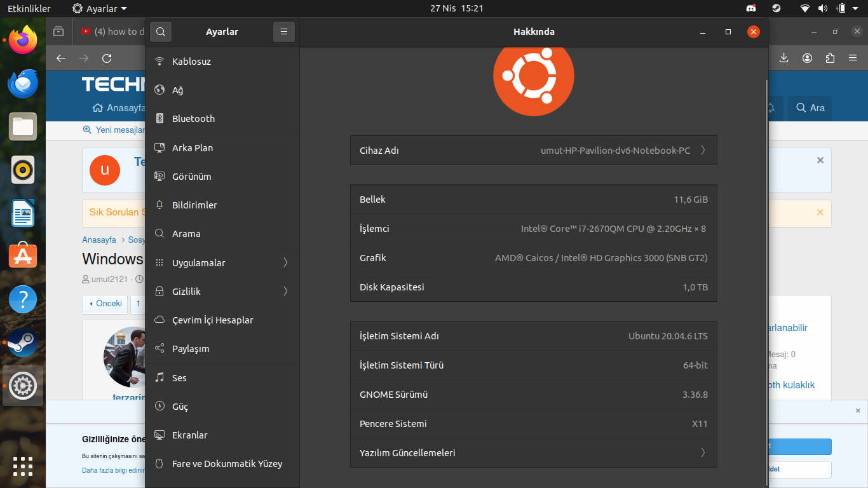The height and width of the screenshot is (488, 868).
Task: Launch Rhythmbox music player from dock
Action: coord(23,170)
